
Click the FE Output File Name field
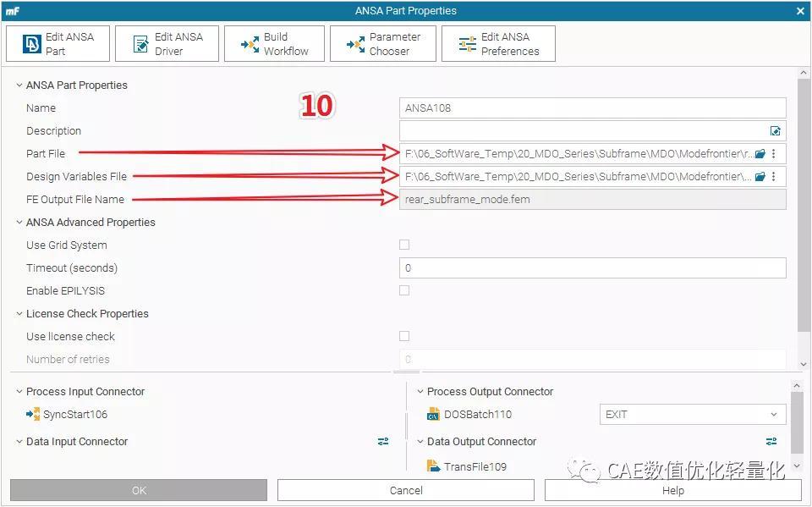pyautogui.click(x=592, y=199)
